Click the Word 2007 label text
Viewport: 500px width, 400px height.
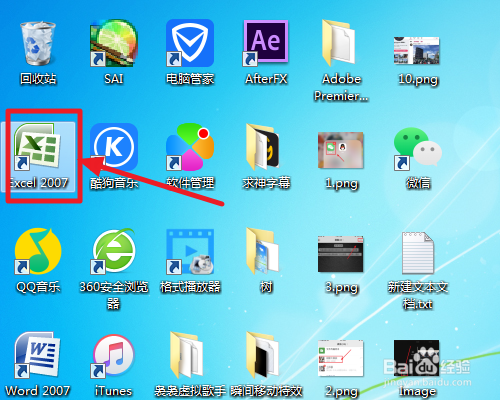point(38,391)
